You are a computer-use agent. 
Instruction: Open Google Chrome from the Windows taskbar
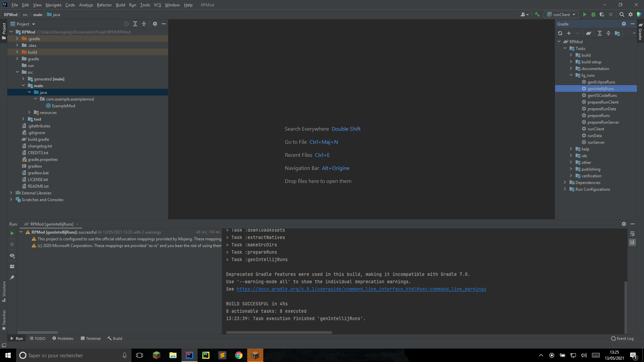[x=238, y=355]
